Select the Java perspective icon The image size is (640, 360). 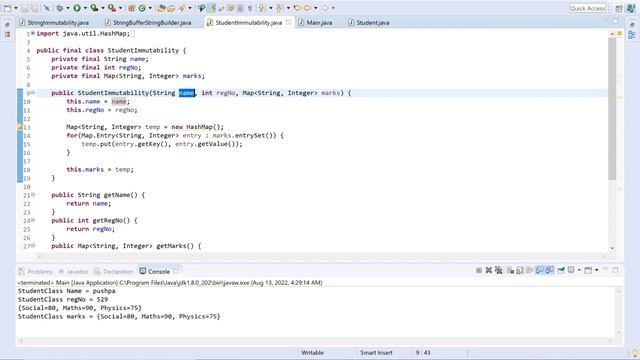[x=631, y=8]
